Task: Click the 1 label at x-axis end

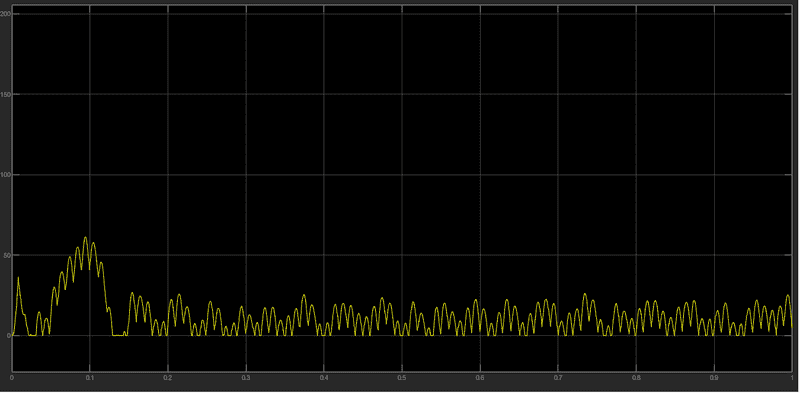Action: click(791, 378)
